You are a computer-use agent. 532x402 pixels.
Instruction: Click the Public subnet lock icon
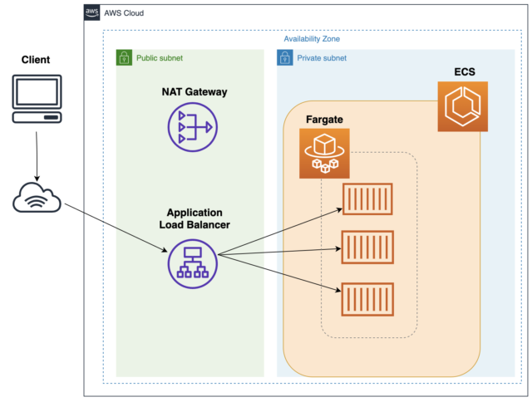(124, 57)
